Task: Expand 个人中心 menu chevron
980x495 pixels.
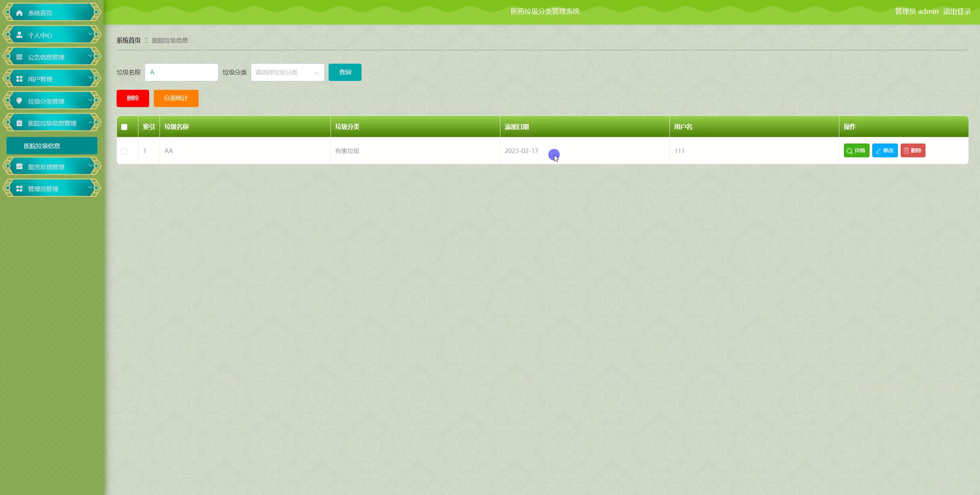Action: 90,34
